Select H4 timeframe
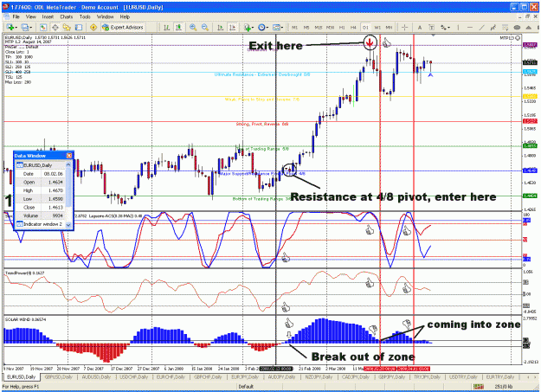The image size is (541, 392). point(353,28)
